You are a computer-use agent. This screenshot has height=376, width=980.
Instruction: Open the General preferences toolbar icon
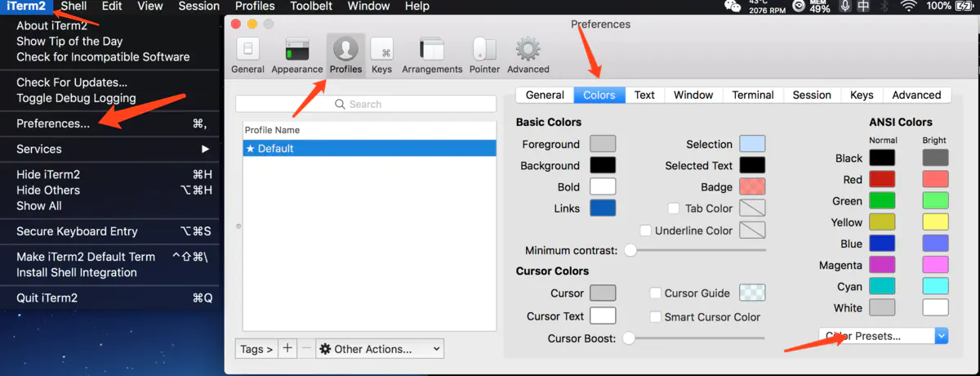(x=247, y=55)
